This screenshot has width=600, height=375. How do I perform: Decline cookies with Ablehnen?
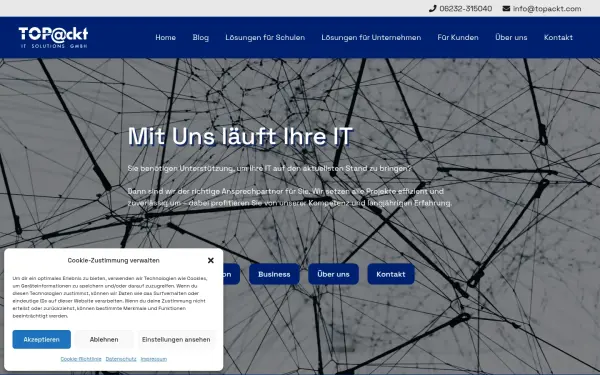coord(104,339)
